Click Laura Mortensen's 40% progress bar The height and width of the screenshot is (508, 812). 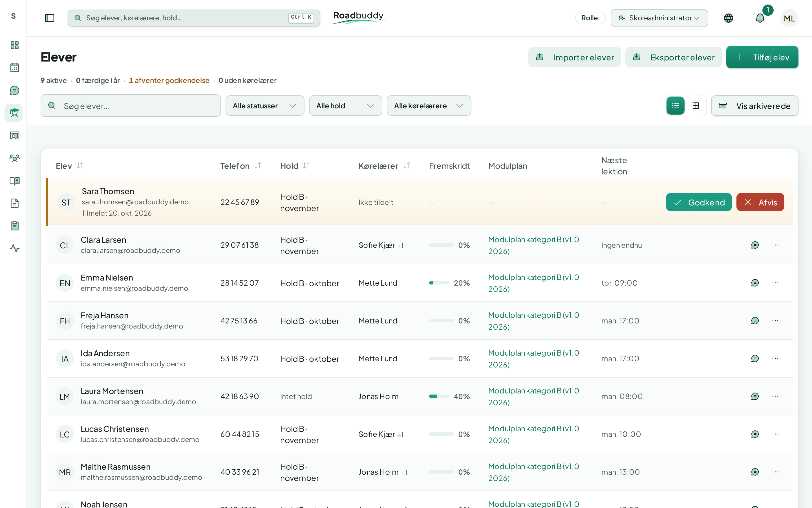tap(439, 396)
